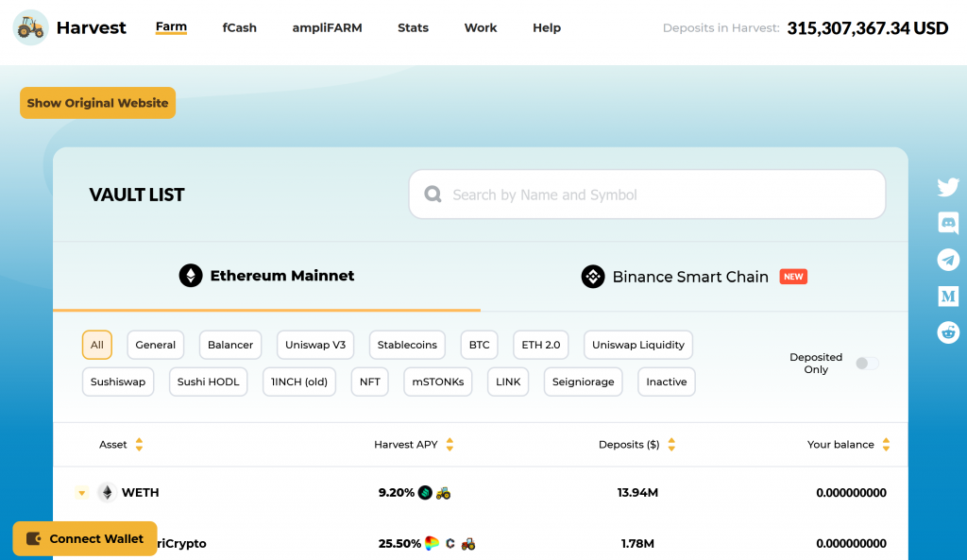Click the wallet icon in Connect Wallet
This screenshot has height=560, width=967.
coord(34,538)
